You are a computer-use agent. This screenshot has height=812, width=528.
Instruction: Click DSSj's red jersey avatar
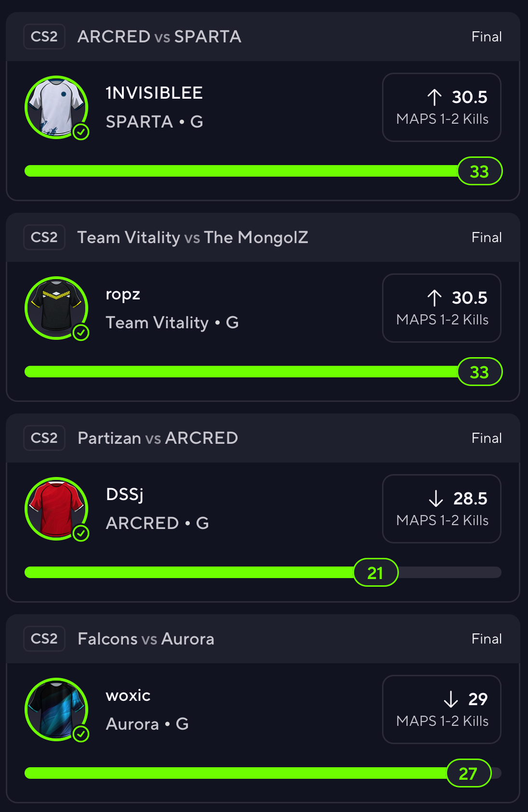coord(56,508)
